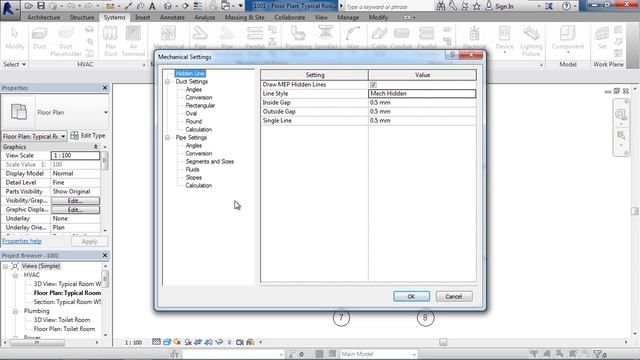Click the detail level icon in view control bar
The width and height of the screenshot is (640, 360).
pyautogui.click(x=156, y=342)
